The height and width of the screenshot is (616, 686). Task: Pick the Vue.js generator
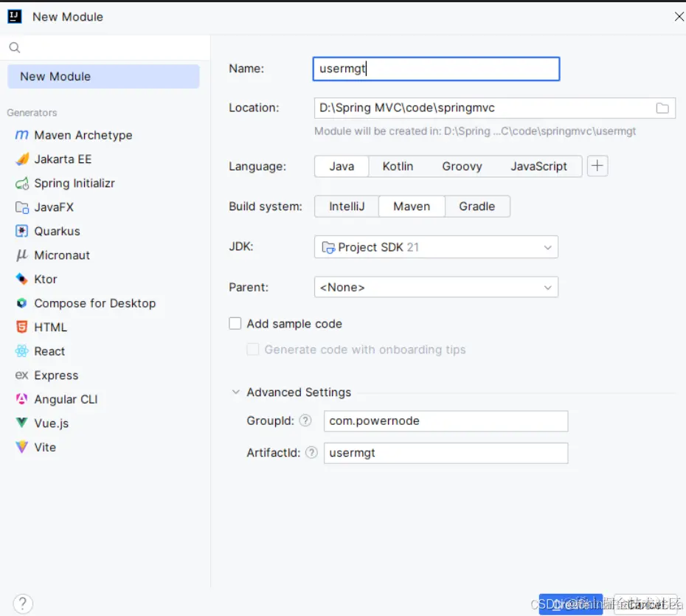click(42, 423)
